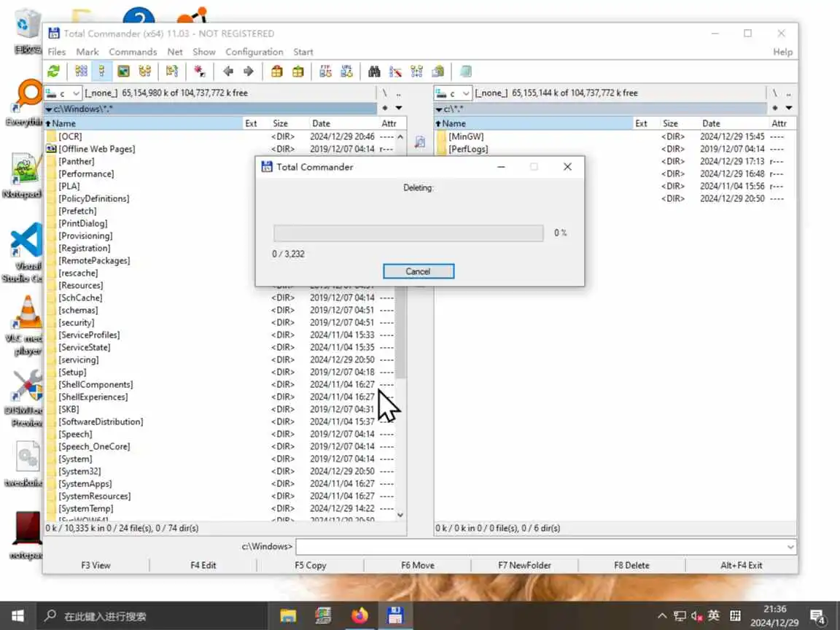Image resolution: width=840 pixels, height=630 pixels.
Task: Click the Pack files toolbar icon
Action: tap(277, 71)
